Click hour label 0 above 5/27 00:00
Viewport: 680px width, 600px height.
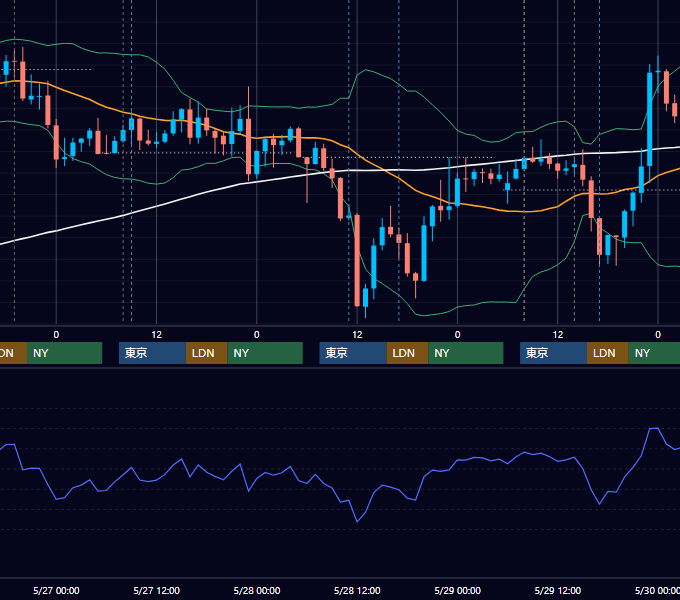point(56,335)
